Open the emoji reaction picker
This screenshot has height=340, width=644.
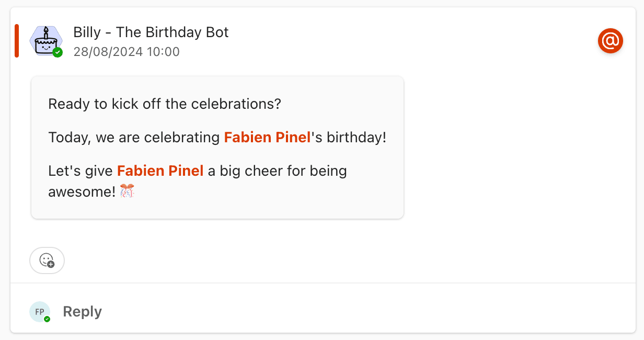(47, 260)
